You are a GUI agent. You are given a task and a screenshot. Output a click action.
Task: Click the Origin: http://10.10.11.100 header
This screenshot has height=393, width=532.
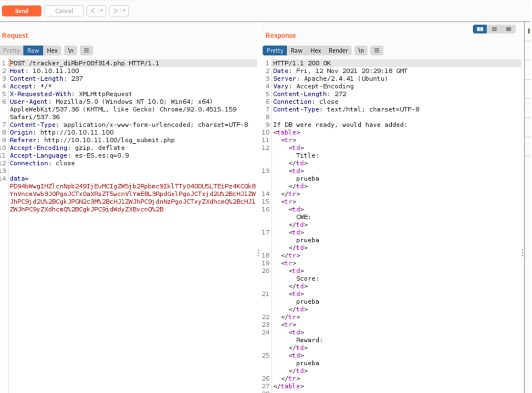pos(62,132)
